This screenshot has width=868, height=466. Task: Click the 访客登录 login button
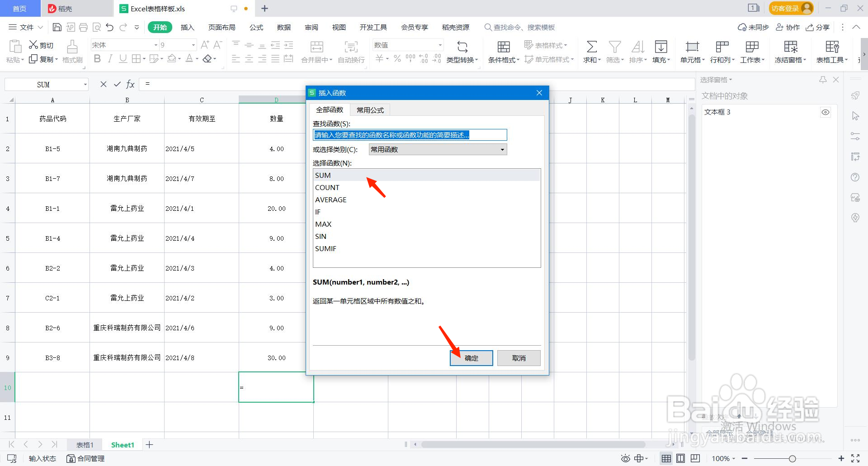click(x=791, y=8)
